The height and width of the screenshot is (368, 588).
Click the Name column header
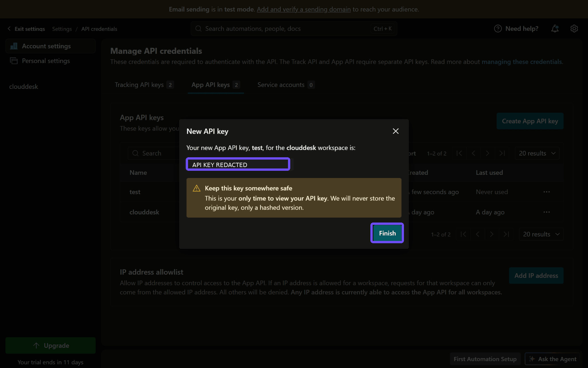coord(138,172)
